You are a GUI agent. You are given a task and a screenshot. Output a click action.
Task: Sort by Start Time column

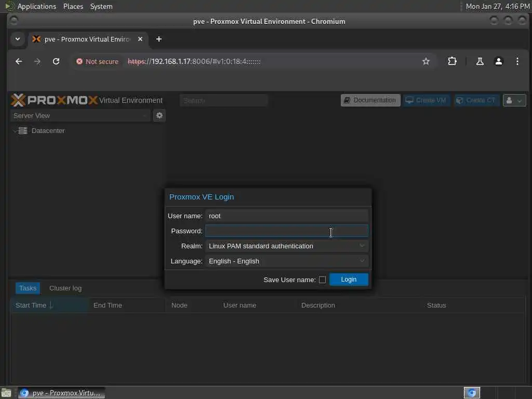click(49, 305)
